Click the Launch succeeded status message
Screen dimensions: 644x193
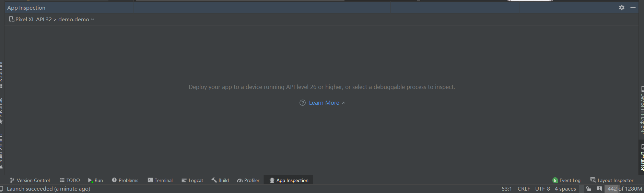[x=48, y=189]
